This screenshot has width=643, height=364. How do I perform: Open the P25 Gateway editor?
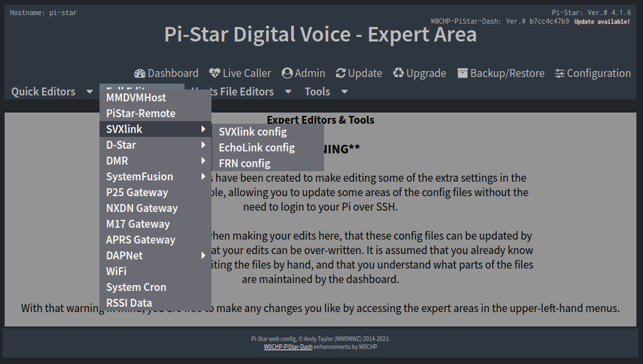pos(155,192)
